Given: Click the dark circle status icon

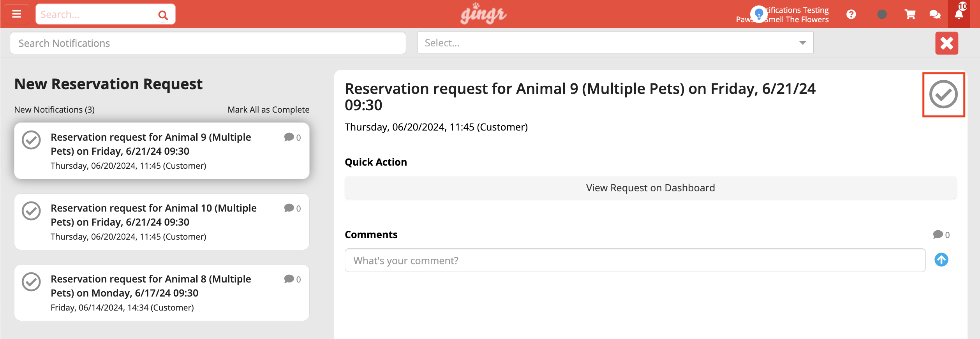Looking at the screenshot, I should [882, 14].
